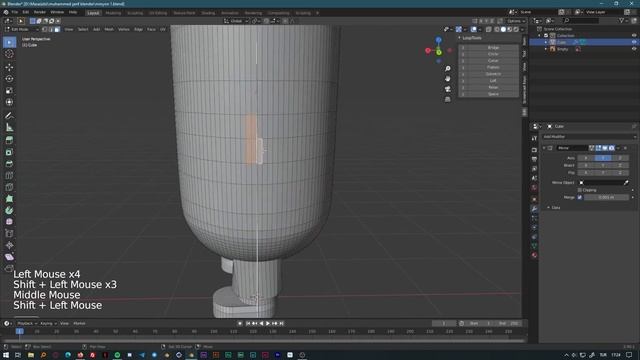Open the Options dropdown in viewport header
Viewport: 640px width, 360px height.
point(516,21)
